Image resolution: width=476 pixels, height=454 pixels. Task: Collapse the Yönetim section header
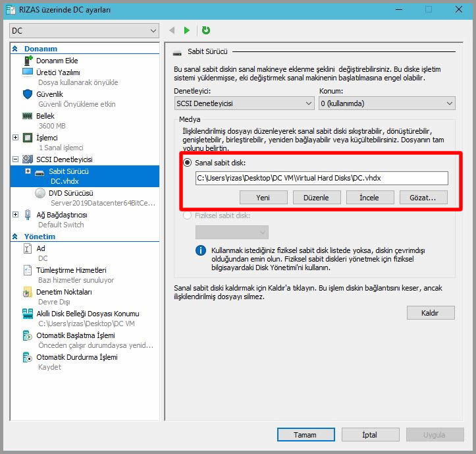[15, 237]
